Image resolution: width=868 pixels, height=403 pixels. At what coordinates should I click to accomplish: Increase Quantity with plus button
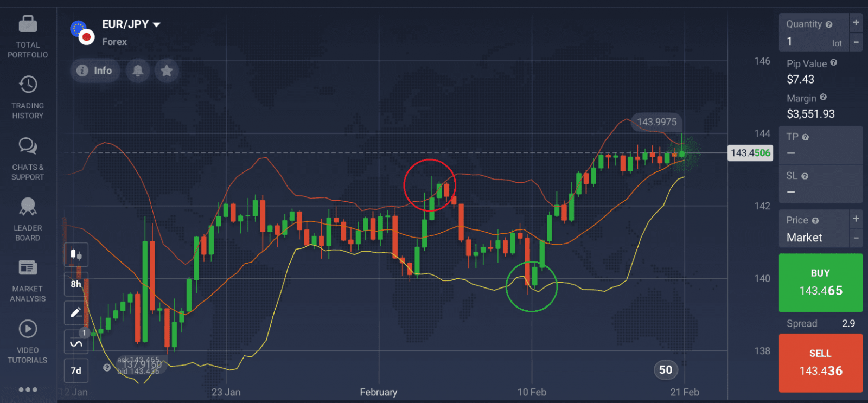coord(856,23)
